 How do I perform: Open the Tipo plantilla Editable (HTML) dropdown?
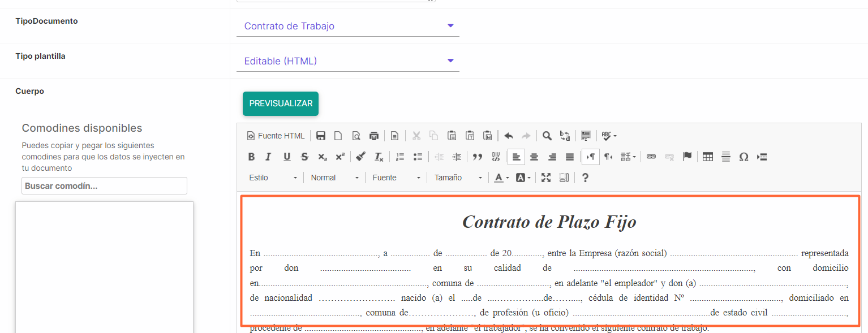[x=348, y=61]
